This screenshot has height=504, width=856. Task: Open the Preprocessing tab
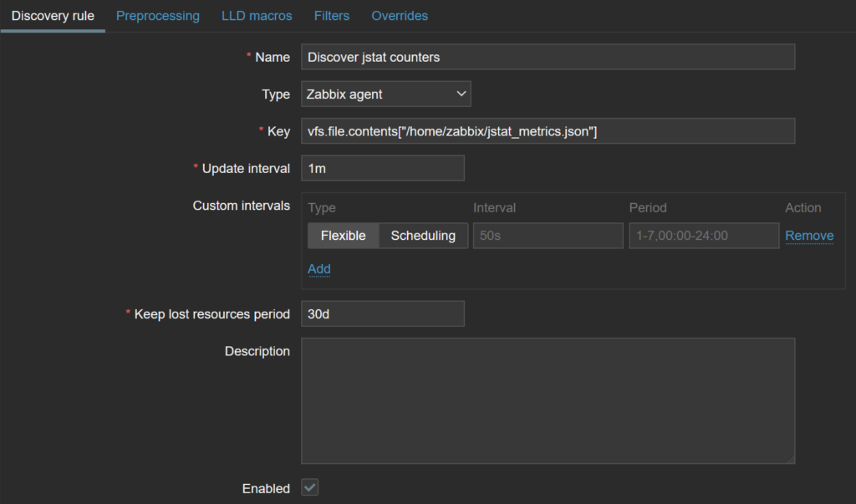[157, 16]
